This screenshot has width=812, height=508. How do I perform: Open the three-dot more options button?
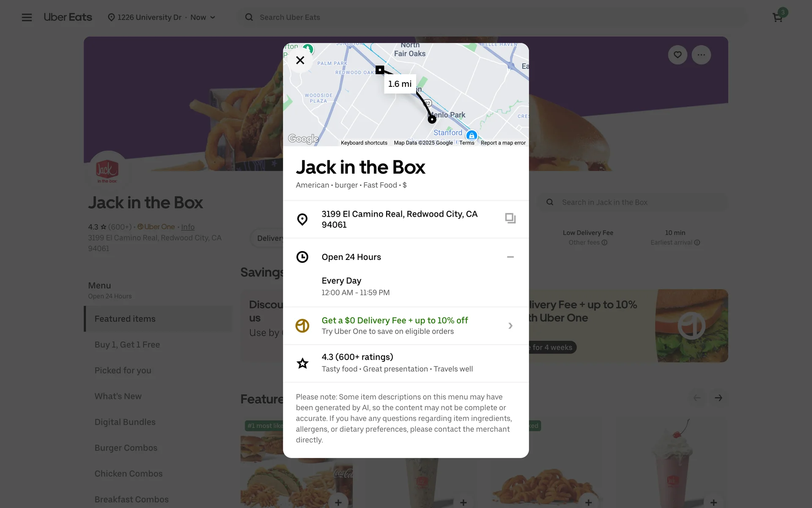point(701,55)
